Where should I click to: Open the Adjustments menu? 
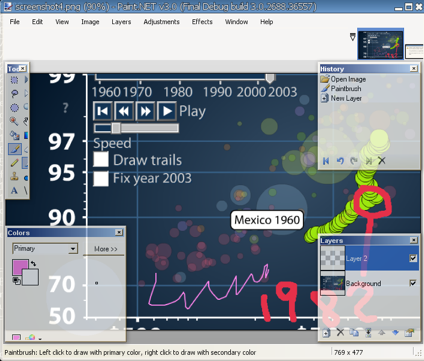pos(161,22)
